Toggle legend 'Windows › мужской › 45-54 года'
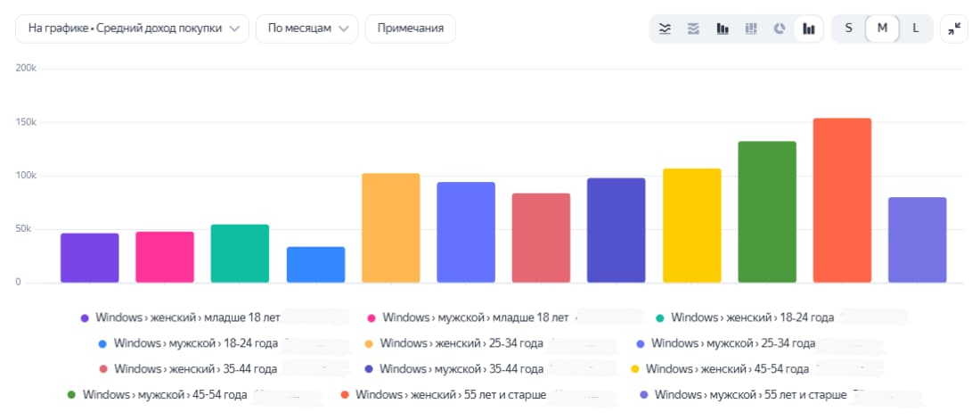Viewport: 980px width, 420px height. (x=157, y=395)
